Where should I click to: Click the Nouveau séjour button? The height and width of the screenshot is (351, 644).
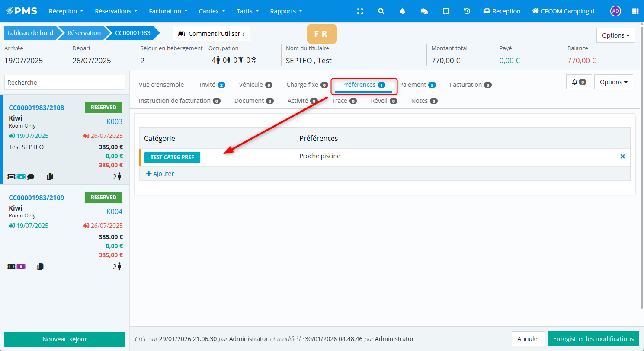tap(64, 339)
